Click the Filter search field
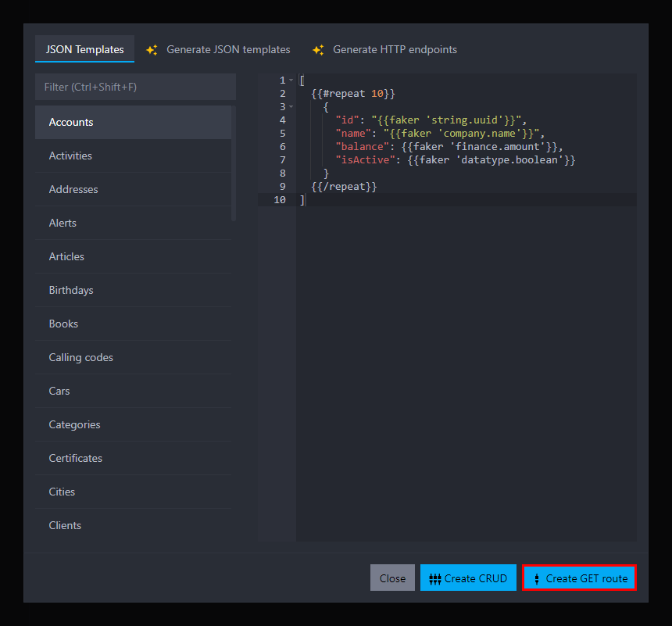672x626 pixels. 134,87
